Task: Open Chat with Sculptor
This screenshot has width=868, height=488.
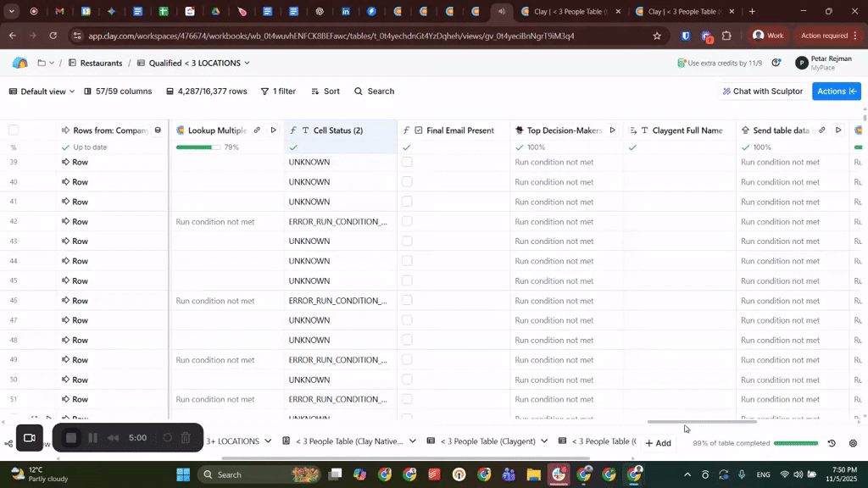Action: coord(761,91)
